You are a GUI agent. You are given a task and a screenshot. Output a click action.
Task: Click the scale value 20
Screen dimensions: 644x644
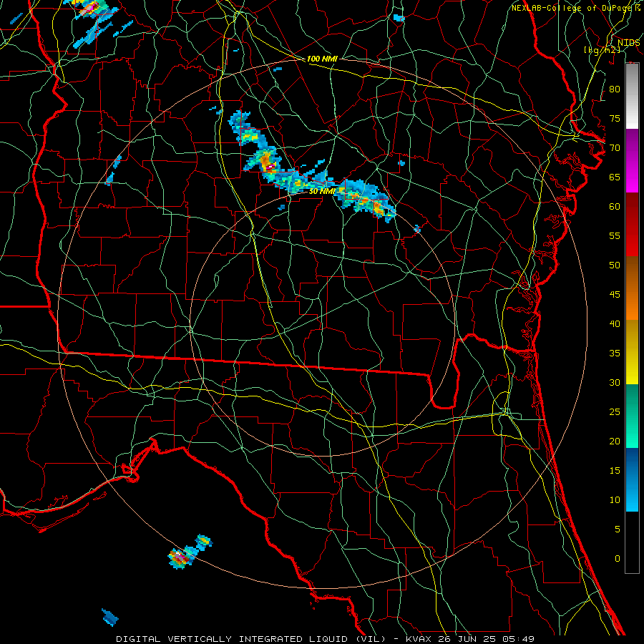[615, 441]
